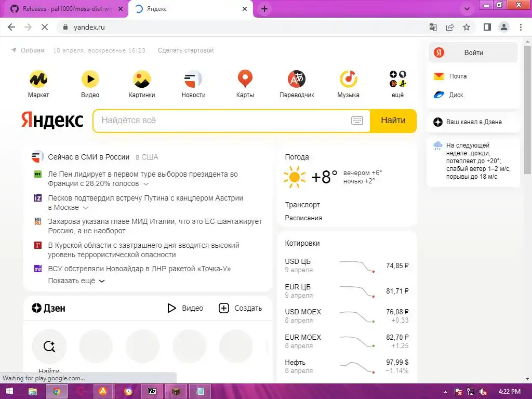Share this page icon in address bar
The width and height of the screenshot is (532, 399).
(450, 27)
